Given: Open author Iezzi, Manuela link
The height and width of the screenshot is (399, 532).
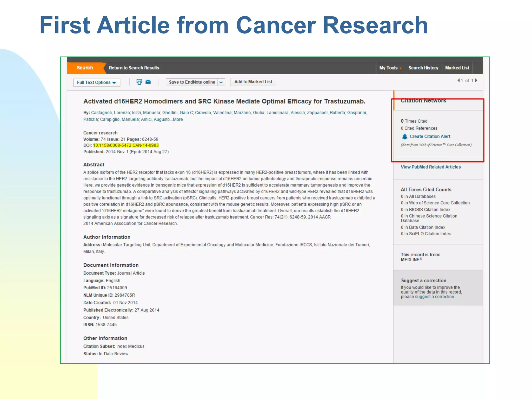Looking at the screenshot, I should point(146,113).
